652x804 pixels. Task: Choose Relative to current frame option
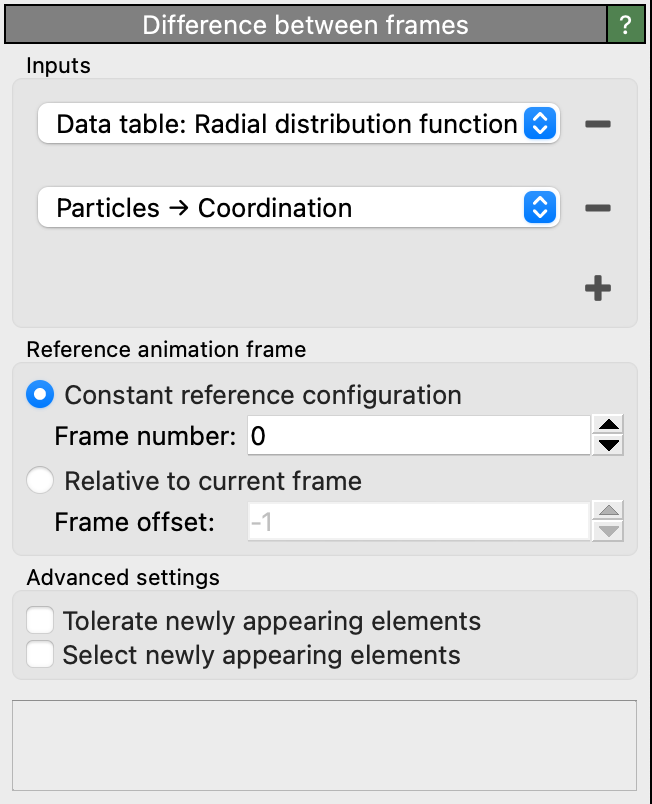(x=41, y=481)
